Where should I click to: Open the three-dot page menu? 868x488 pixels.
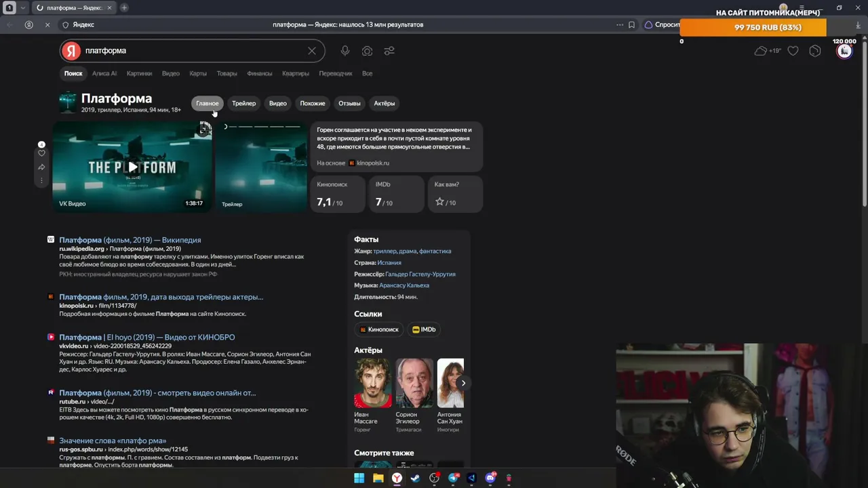[x=620, y=24]
